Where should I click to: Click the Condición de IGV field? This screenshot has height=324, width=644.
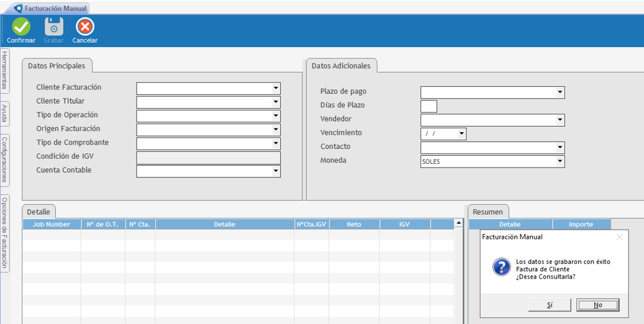(x=208, y=158)
